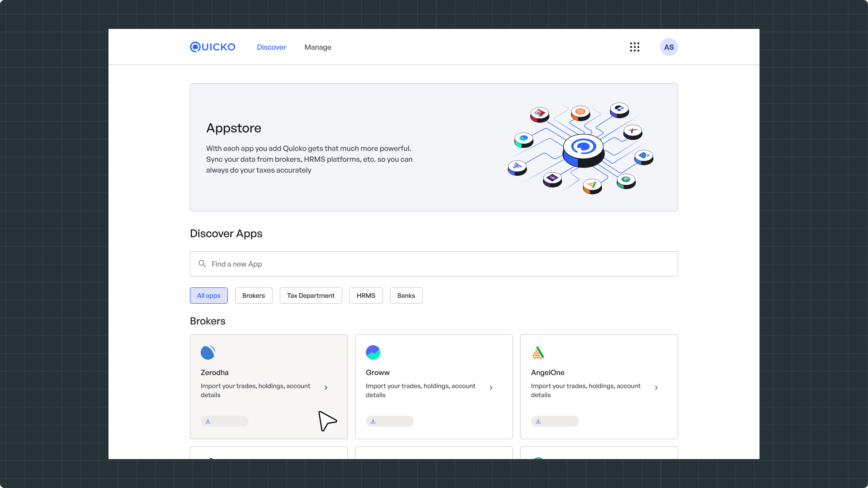Filter apps by HRMS

pyautogui.click(x=366, y=296)
